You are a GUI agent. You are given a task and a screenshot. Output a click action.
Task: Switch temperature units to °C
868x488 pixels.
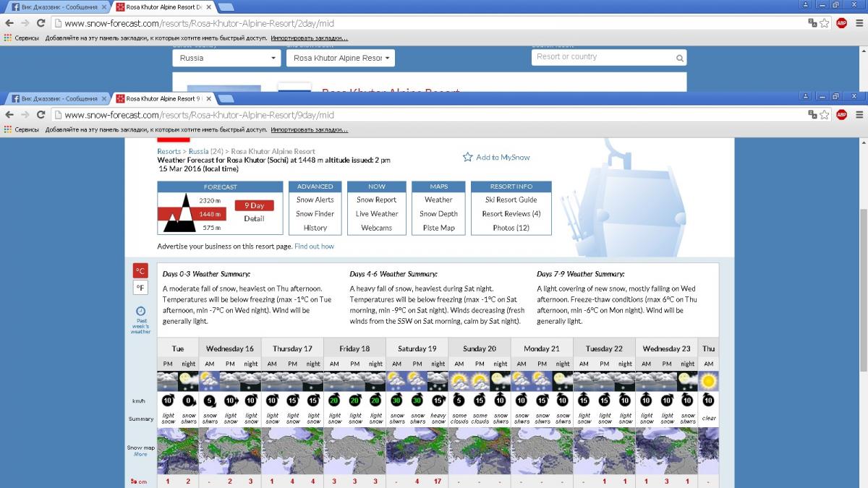[140, 271]
